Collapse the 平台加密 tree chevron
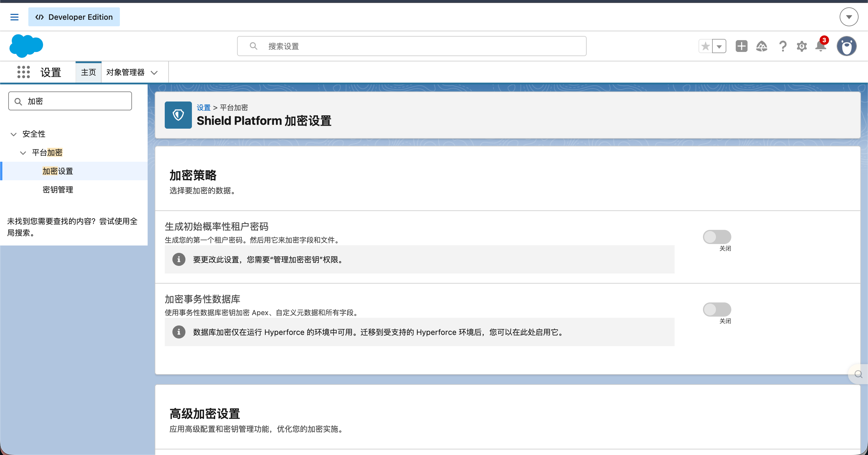Image resolution: width=868 pixels, height=455 pixels. tap(23, 153)
